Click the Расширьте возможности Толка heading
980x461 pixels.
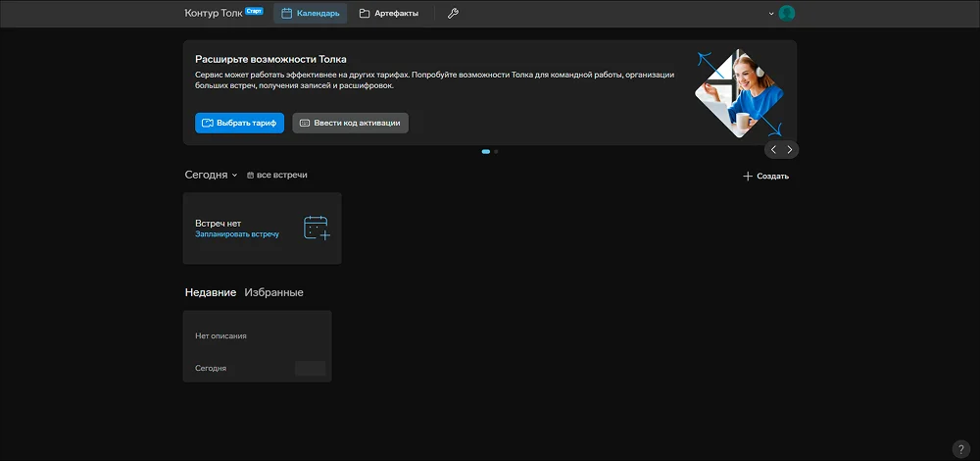pos(270,60)
